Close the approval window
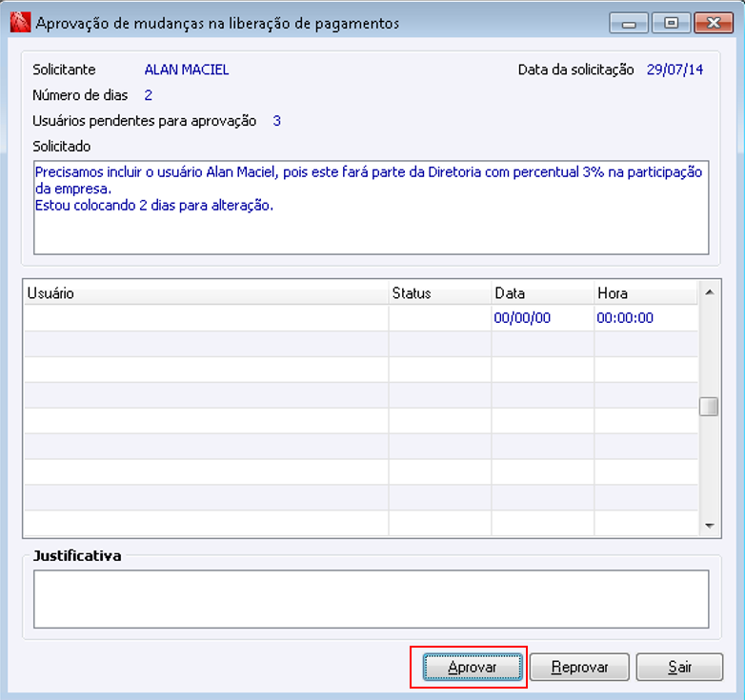The width and height of the screenshot is (745, 700). tap(714, 23)
